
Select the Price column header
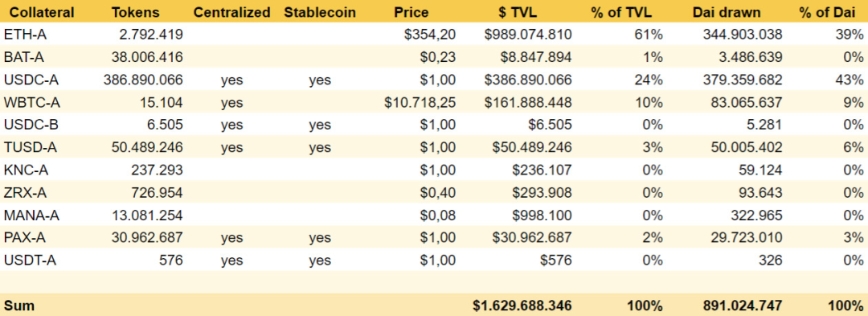click(411, 11)
